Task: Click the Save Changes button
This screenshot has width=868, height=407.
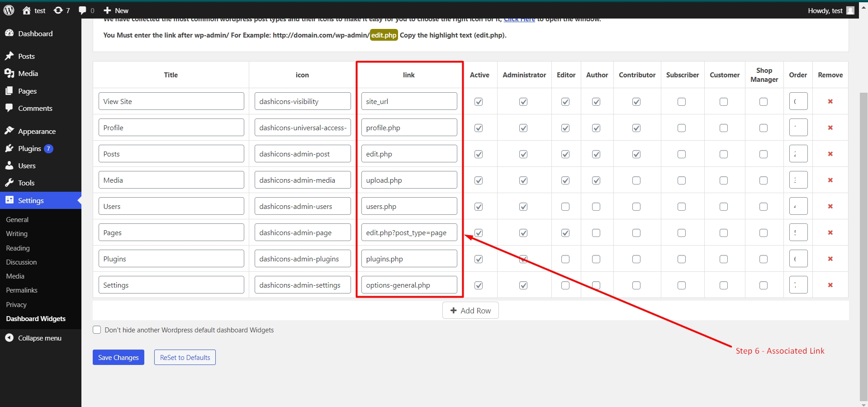Action: [x=119, y=357]
